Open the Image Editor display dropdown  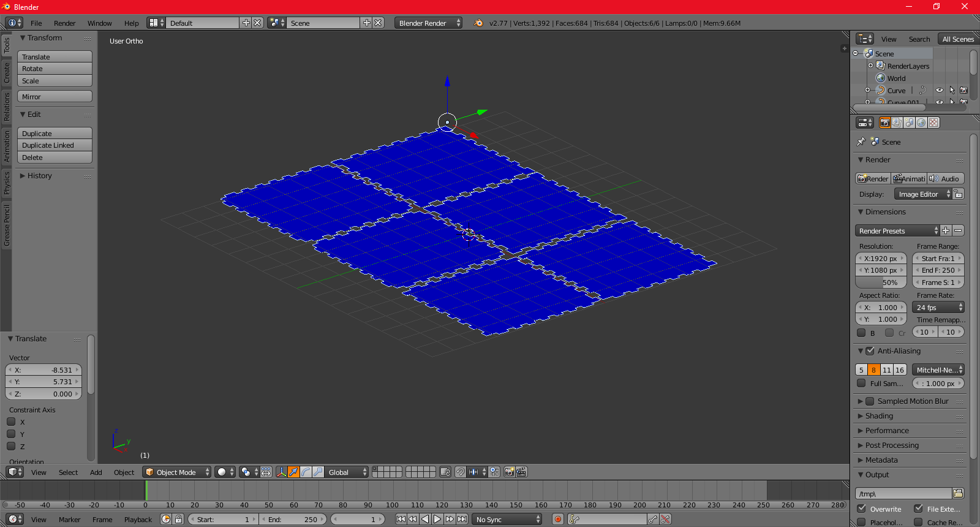coord(923,194)
